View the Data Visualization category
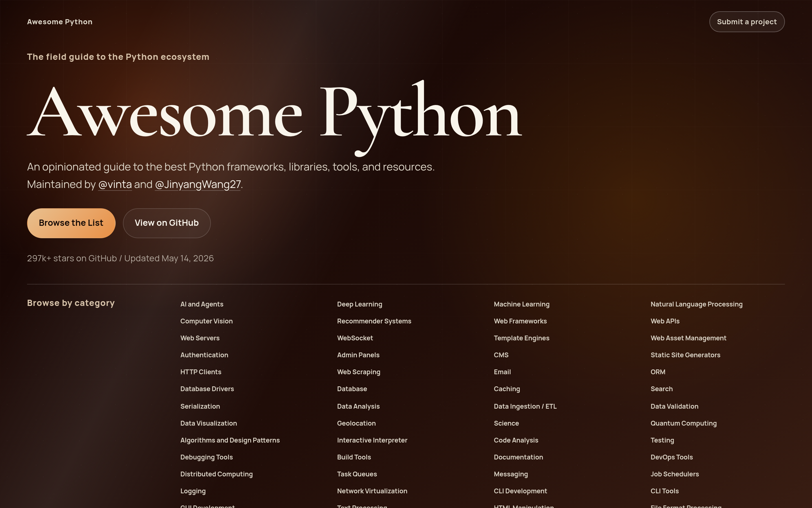Screen dimensions: 812x508 [x=208, y=423]
